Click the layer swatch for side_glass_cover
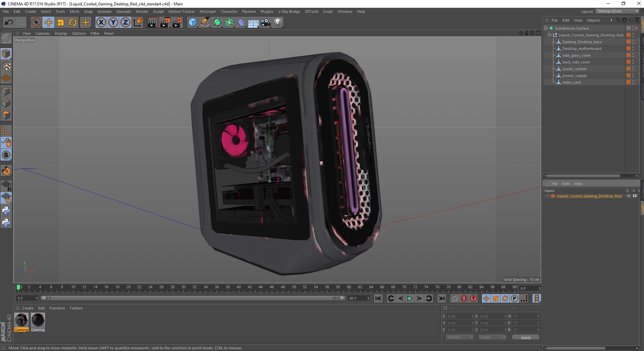The image size is (644, 351). point(628,55)
